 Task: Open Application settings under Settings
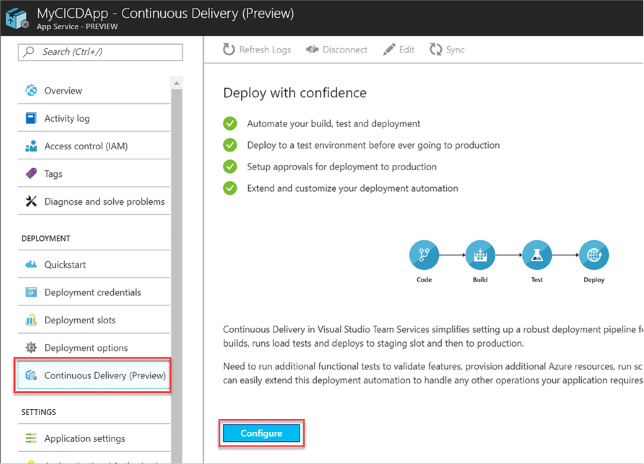pyautogui.click(x=94, y=438)
